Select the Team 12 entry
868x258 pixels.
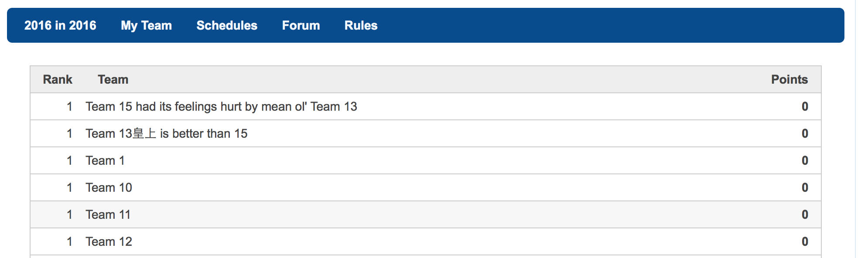tap(109, 241)
